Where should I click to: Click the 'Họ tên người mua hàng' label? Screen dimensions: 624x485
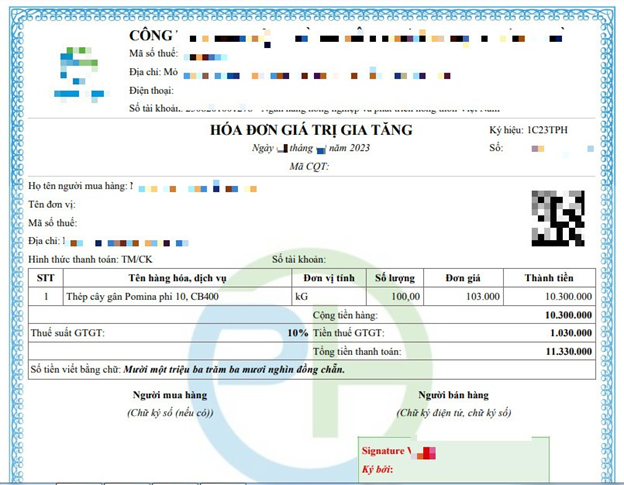(x=78, y=186)
